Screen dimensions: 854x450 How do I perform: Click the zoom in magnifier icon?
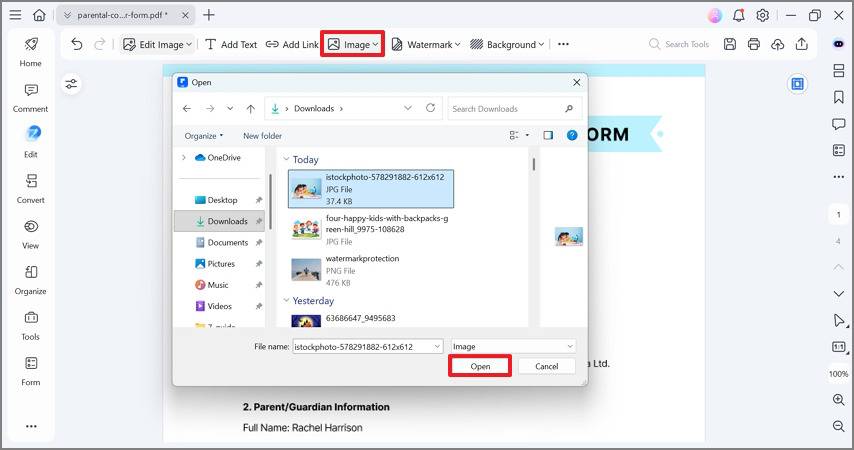839,399
